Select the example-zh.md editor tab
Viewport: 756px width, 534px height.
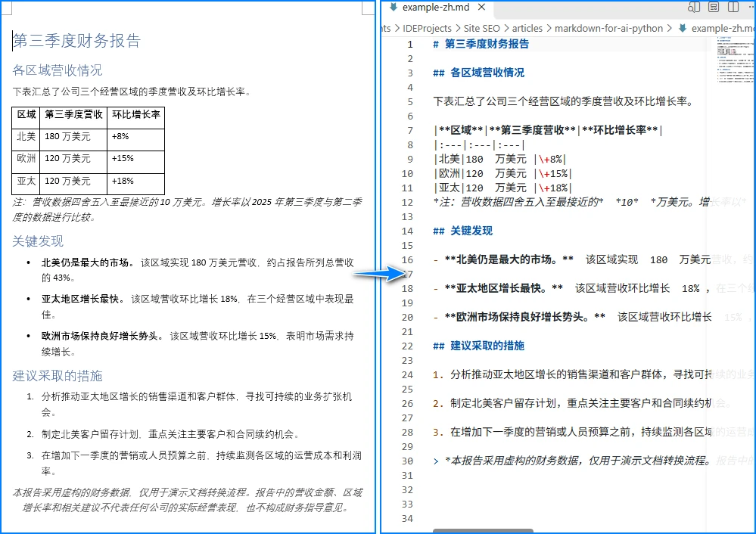tap(437, 8)
